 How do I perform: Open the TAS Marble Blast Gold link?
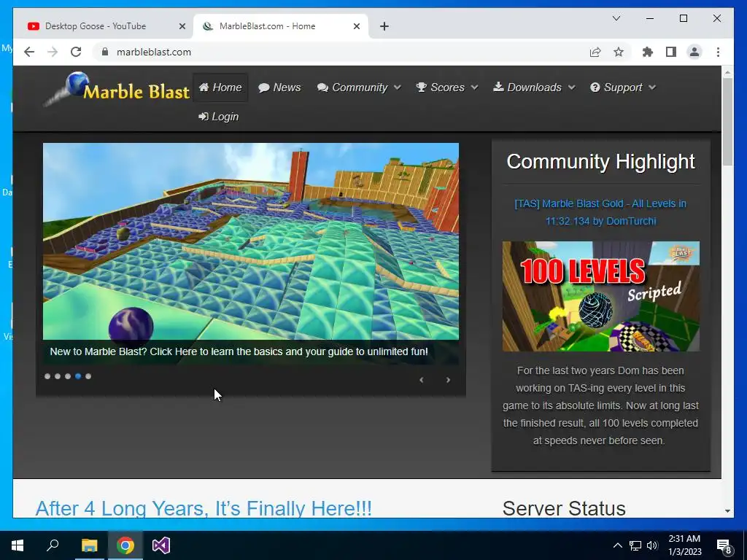click(x=600, y=212)
